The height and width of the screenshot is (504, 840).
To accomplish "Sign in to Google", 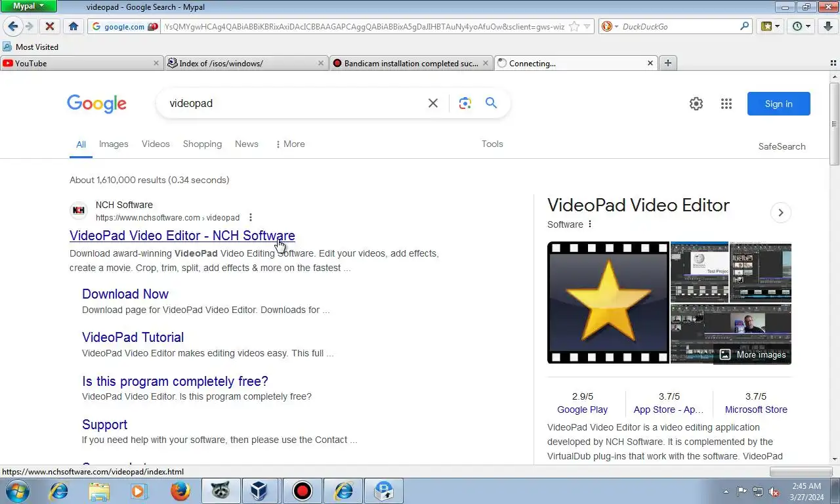I will pos(778,104).
